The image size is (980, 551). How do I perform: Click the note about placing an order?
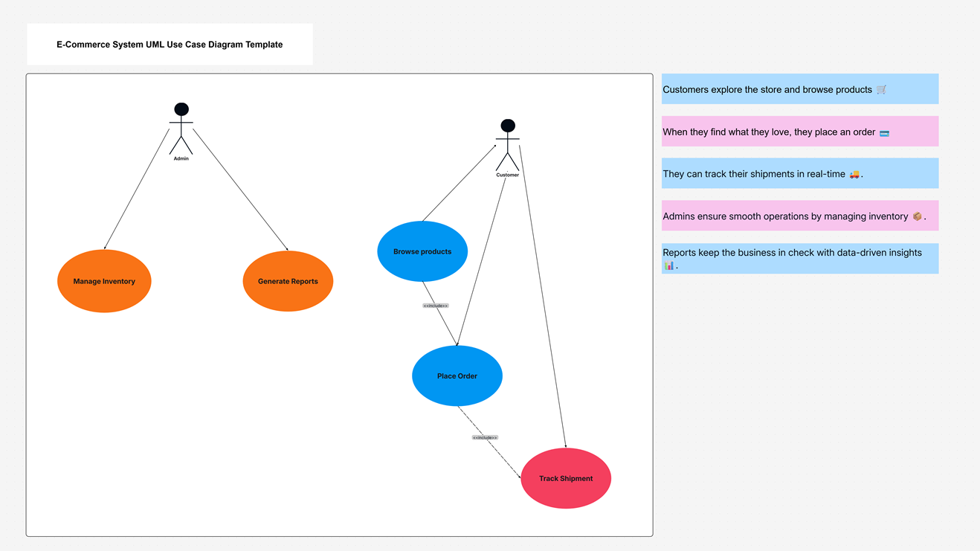[799, 131]
